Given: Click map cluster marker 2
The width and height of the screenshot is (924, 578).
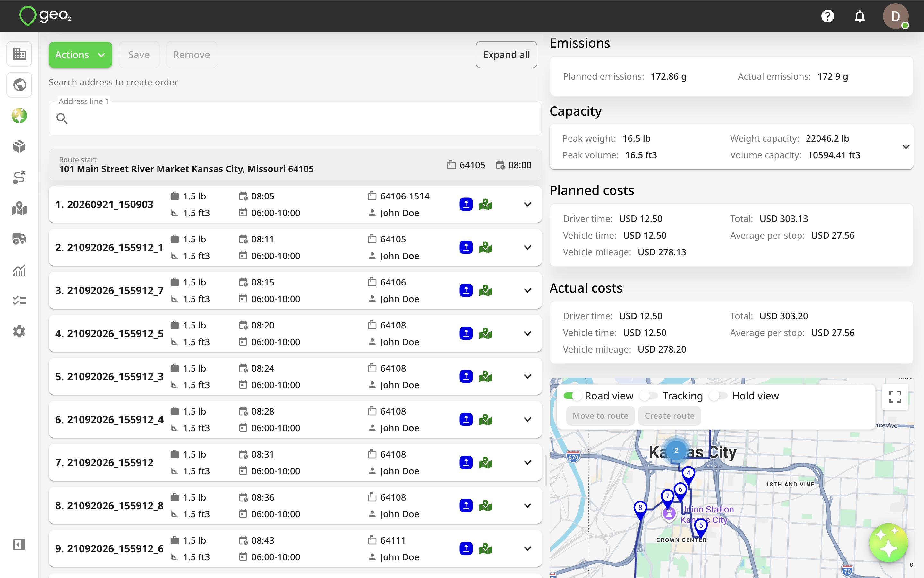Looking at the screenshot, I should 676,450.
